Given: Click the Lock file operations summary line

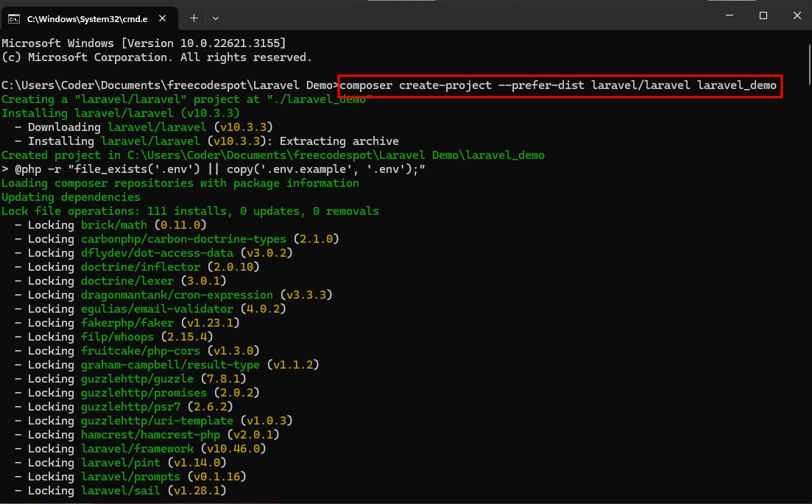Looking at the screenshot, I should click(190, 211).
